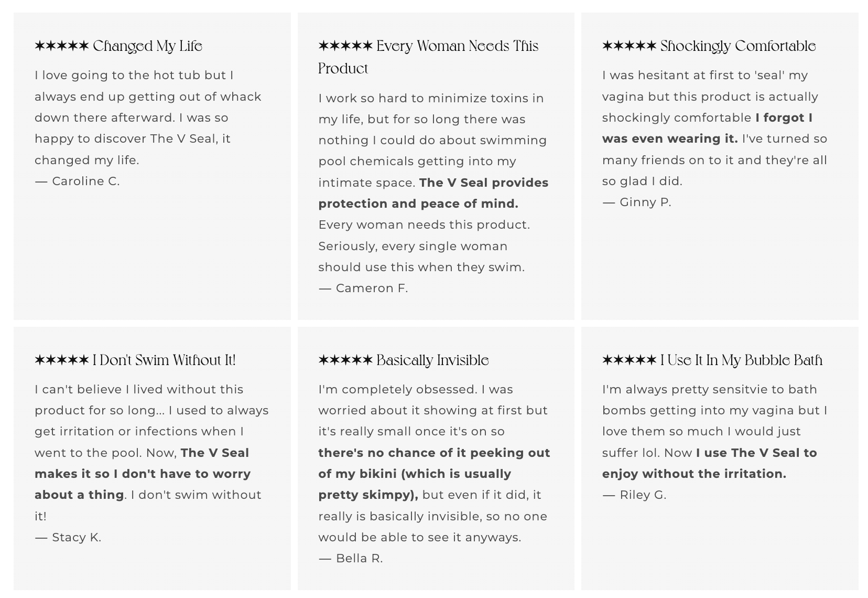Click the star rating on Changed My Life review
This screenshot has width=868, height=598.
coord(61,46)
